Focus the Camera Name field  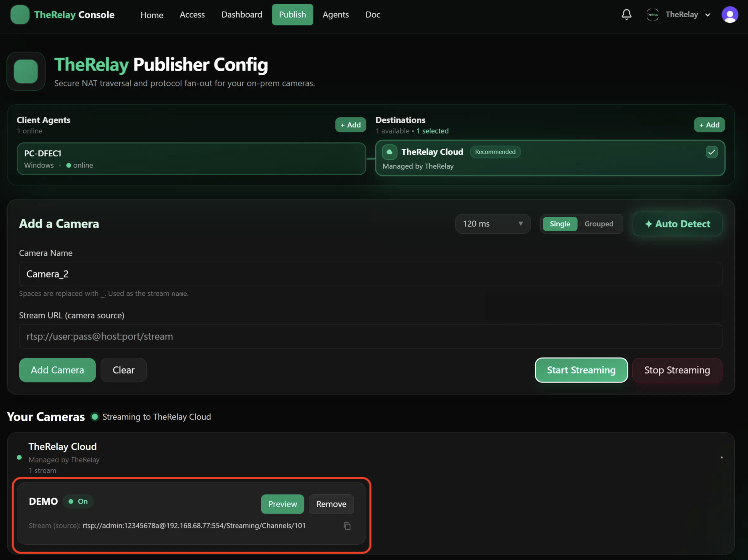point(370,274)
